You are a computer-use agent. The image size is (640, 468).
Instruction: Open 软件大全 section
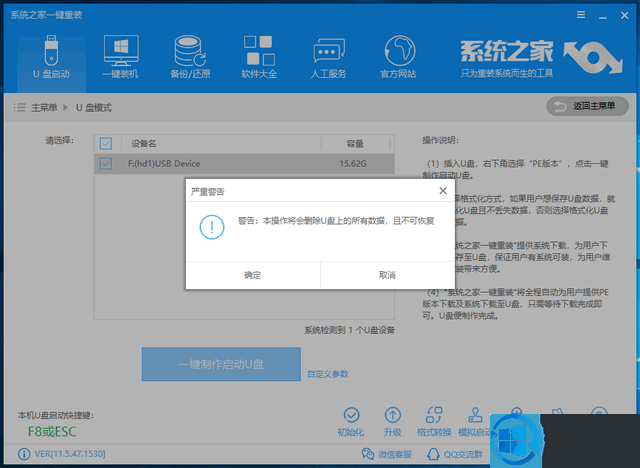click(259, 57)
